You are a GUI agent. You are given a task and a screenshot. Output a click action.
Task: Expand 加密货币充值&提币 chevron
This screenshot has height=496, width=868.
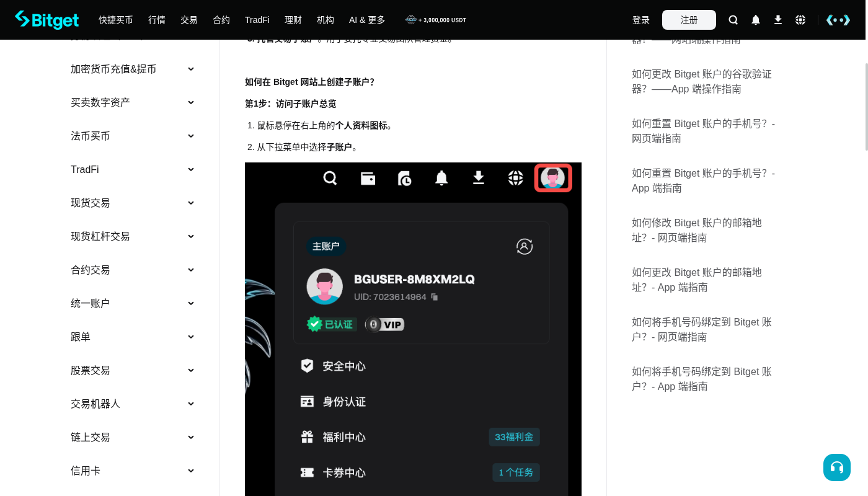(191, 69)
